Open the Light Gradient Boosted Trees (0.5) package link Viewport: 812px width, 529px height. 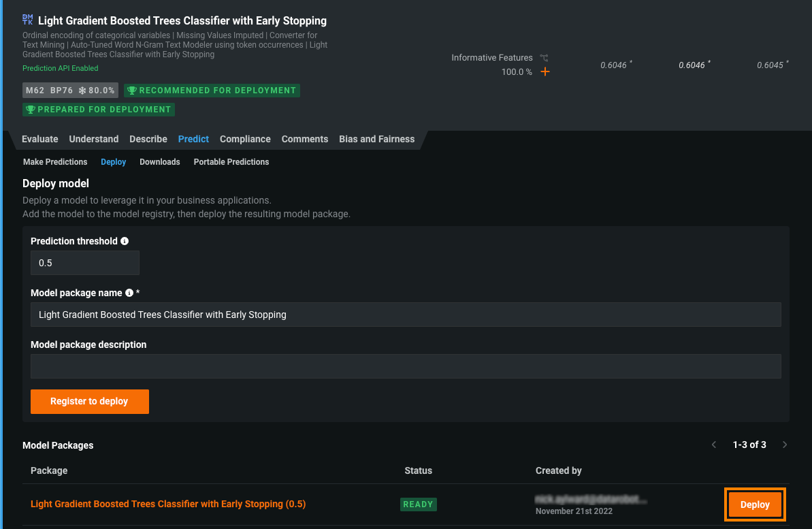168,504
